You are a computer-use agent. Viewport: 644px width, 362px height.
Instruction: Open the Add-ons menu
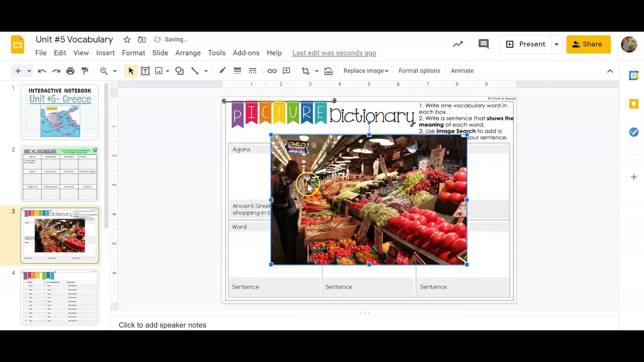click(246, 53)
